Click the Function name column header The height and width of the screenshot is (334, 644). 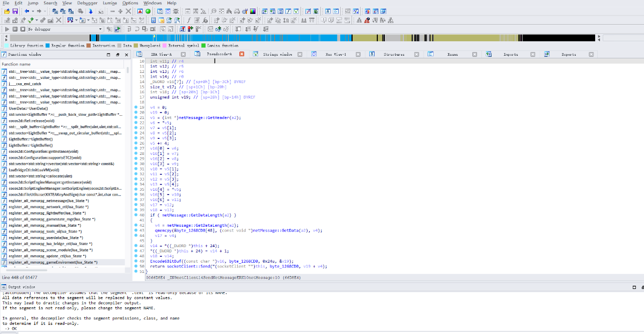click(x=62, y=64)
